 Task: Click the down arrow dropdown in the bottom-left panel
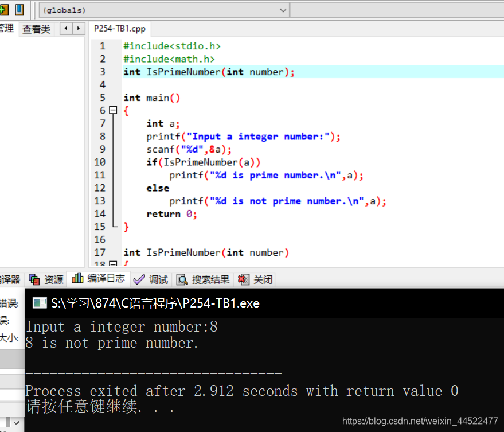pos(17,422)
